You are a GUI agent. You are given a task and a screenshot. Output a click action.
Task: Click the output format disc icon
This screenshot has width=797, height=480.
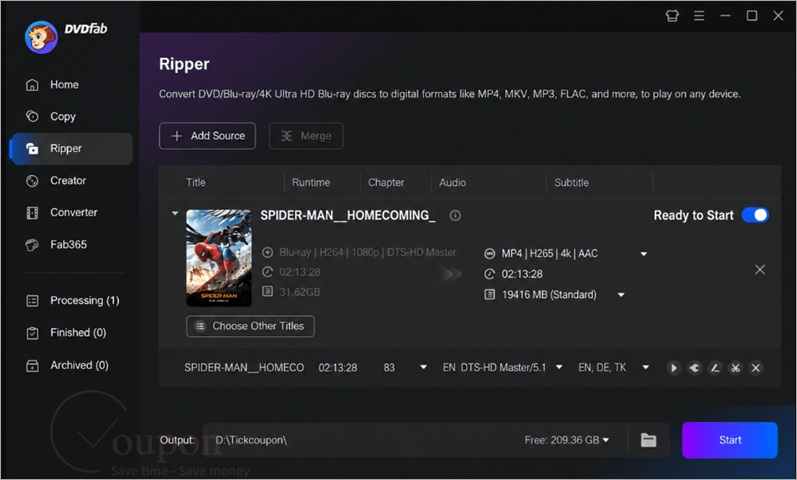tap(489, 253)
